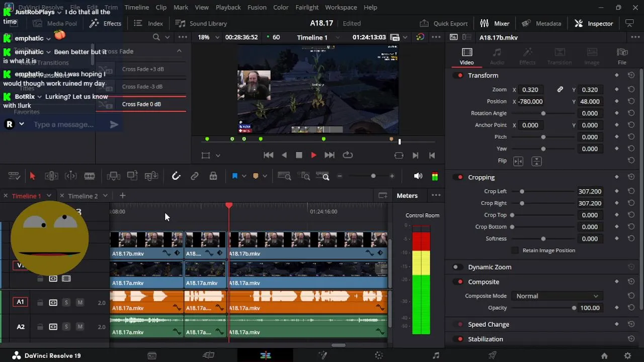This screenshot has width=644, height=362.
Task: Adjust the Rotation Angle slider
Action: point(543,114)
